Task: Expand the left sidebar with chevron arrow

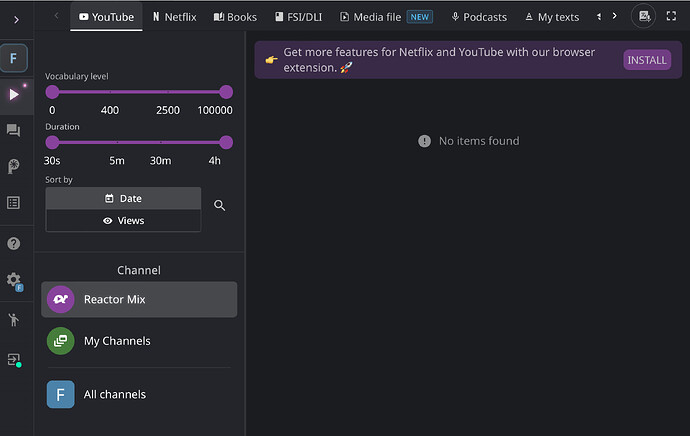Action: [16, 20]
